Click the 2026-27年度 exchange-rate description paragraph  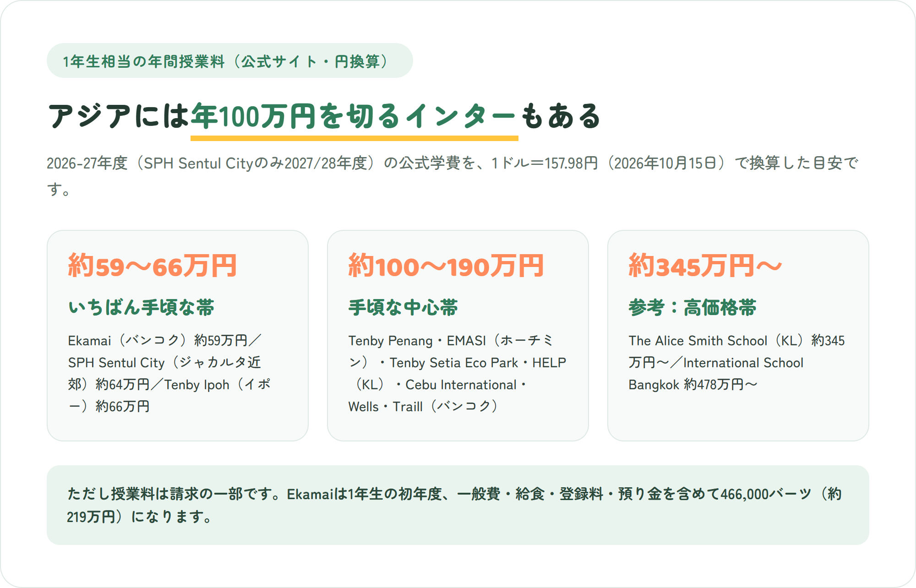pyautogui.click(x=453, y=176)
